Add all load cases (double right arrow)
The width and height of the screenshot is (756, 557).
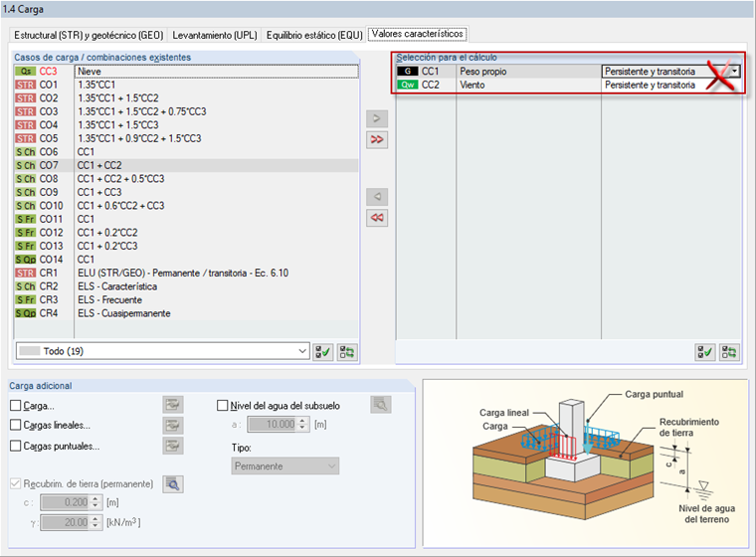tap(377, 140)
